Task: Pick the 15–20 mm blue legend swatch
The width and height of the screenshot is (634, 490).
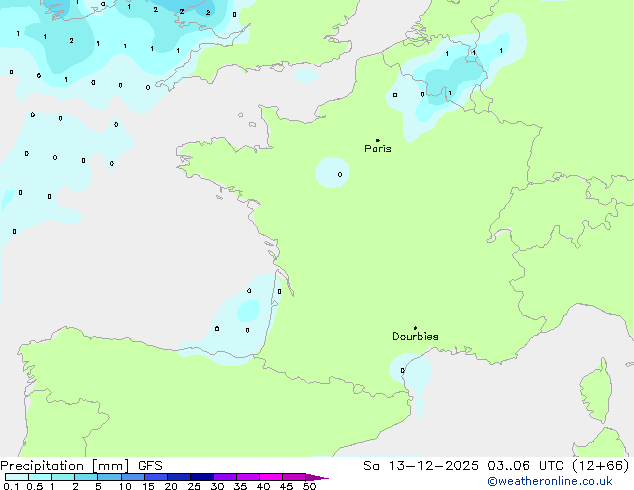Action: tap(156, 477)
